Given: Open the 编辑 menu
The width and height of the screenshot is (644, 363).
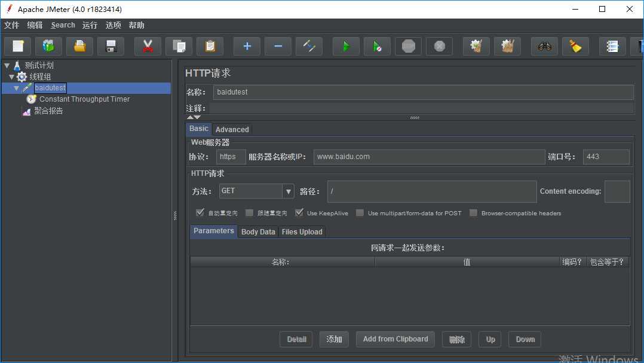Looking at the screenshot, I should tap(35, 25).
